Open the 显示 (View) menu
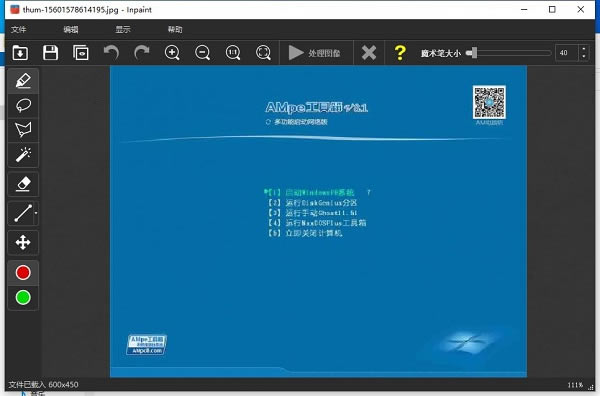 coord(123,29)
